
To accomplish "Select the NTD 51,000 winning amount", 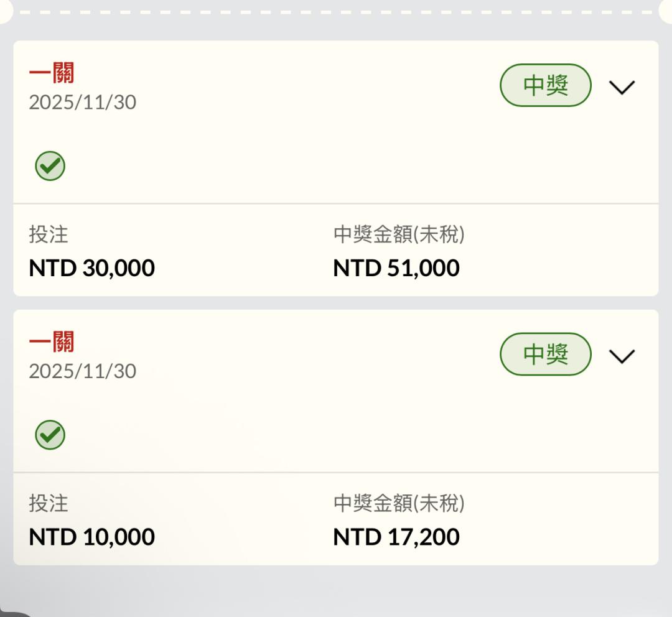I will [x=396, y=268].
